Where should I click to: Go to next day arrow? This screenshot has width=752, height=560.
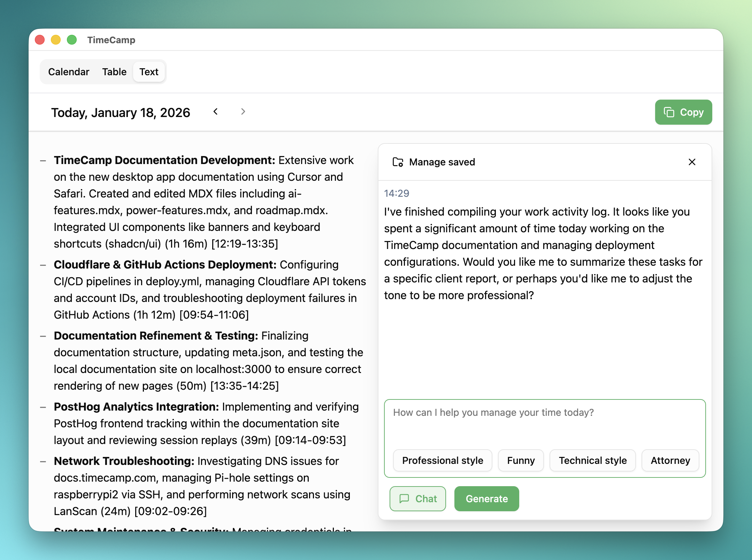[243, 112]
